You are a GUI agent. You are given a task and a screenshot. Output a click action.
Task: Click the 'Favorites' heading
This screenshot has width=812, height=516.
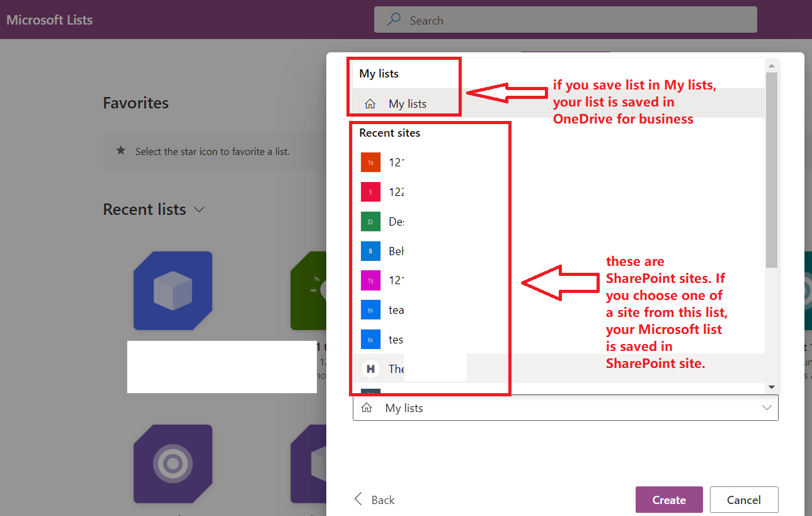click(136, 103)
